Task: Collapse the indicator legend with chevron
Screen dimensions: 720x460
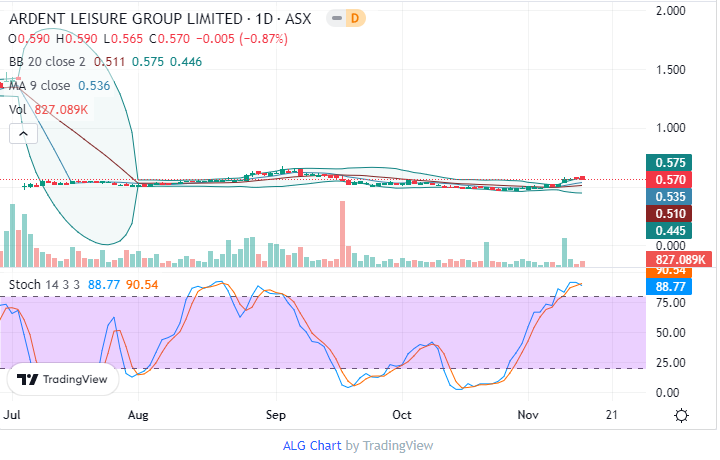Action: point(20,132)
